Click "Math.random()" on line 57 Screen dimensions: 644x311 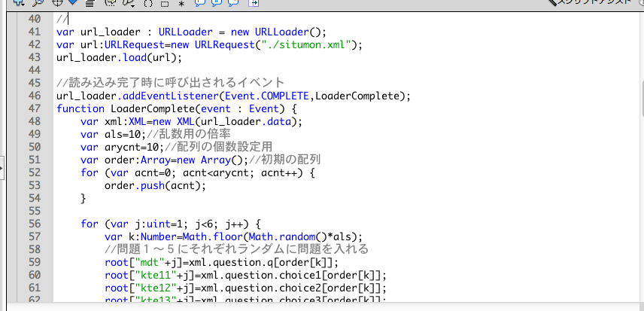288,236
